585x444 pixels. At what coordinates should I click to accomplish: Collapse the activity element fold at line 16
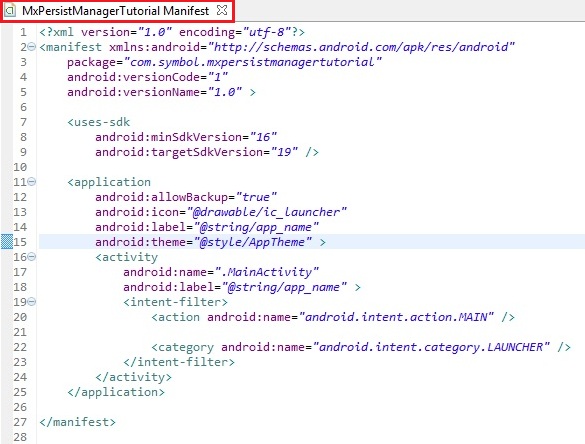32,257
